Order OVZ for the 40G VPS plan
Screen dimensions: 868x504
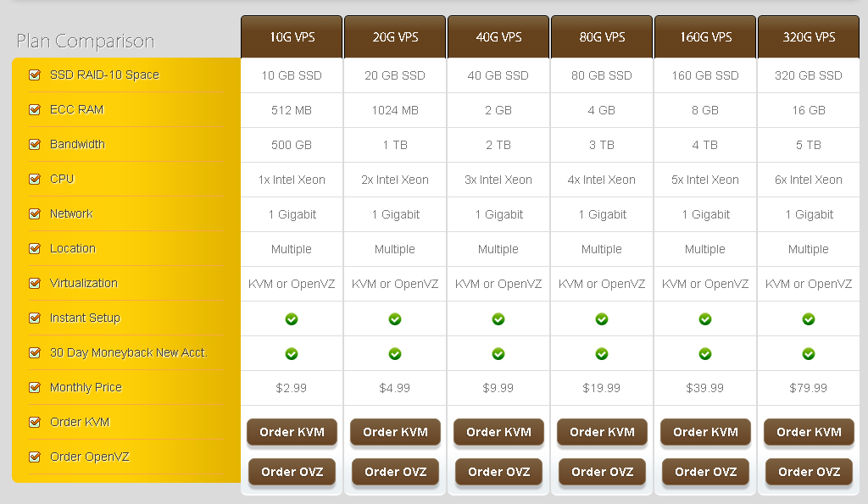(x=498, y=472)
